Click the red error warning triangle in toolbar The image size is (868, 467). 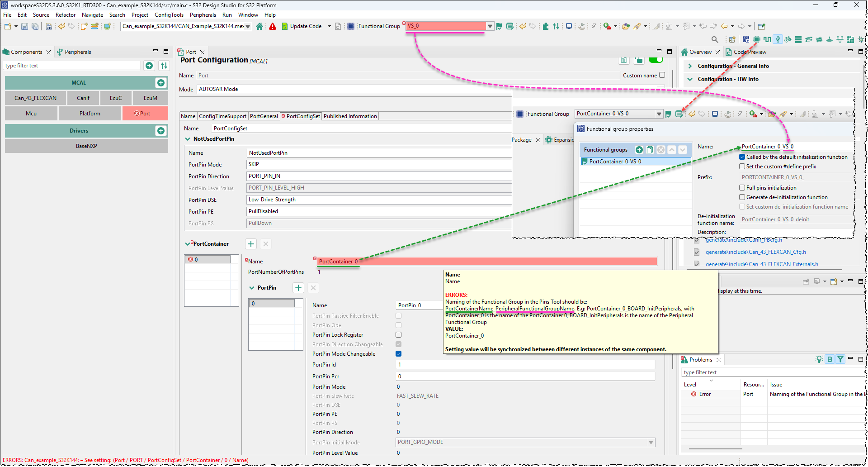(273, 26)
